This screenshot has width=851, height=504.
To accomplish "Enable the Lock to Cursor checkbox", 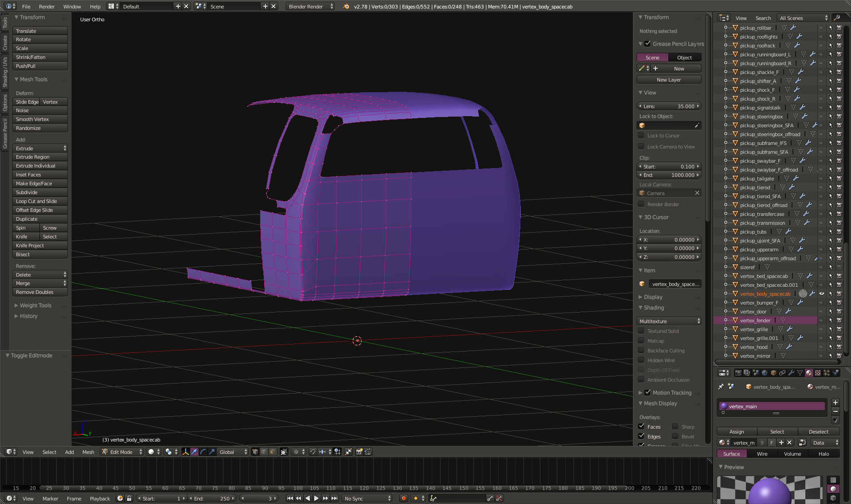I will coord(641,135).
